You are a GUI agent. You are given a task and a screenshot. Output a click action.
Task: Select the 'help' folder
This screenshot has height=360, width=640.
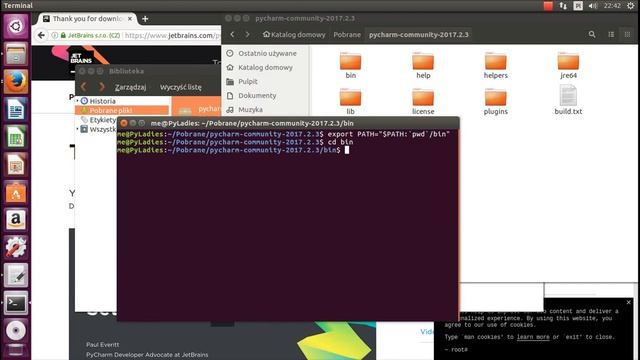423,65
